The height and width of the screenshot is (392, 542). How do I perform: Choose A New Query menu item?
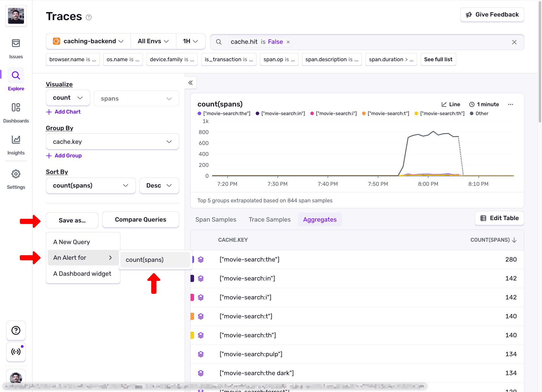(x=83, y=242)
